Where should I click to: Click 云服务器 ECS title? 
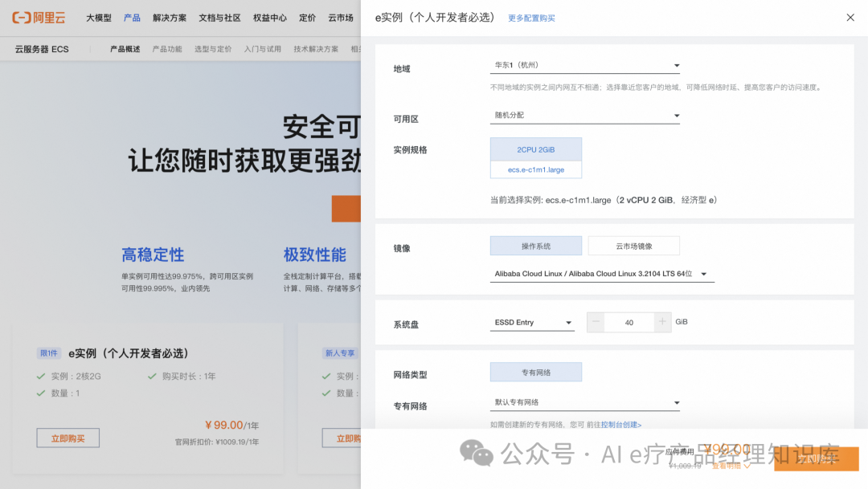42,49
